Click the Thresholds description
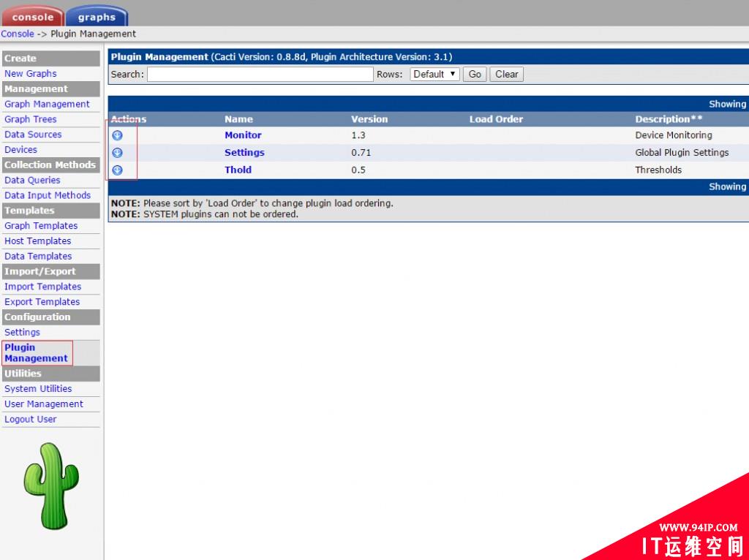The height and width of the screenshot is (560, 749). point(658,170)
